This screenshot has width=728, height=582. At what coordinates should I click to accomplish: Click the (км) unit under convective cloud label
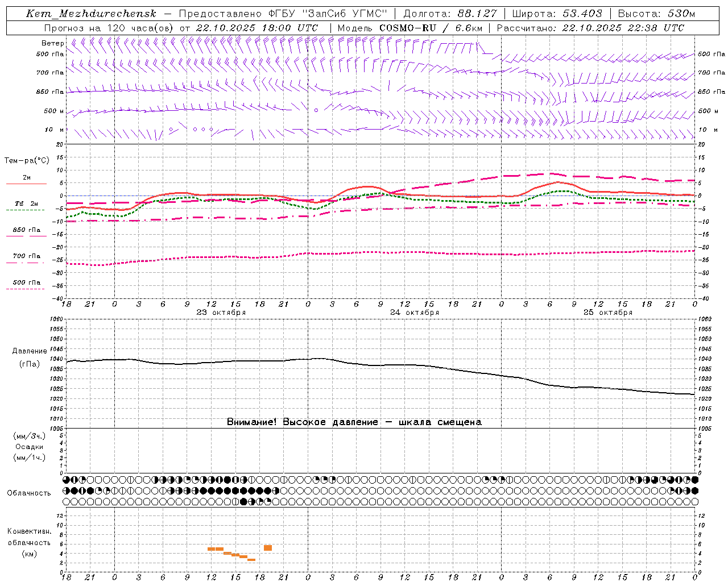click(x=29, y=554)
